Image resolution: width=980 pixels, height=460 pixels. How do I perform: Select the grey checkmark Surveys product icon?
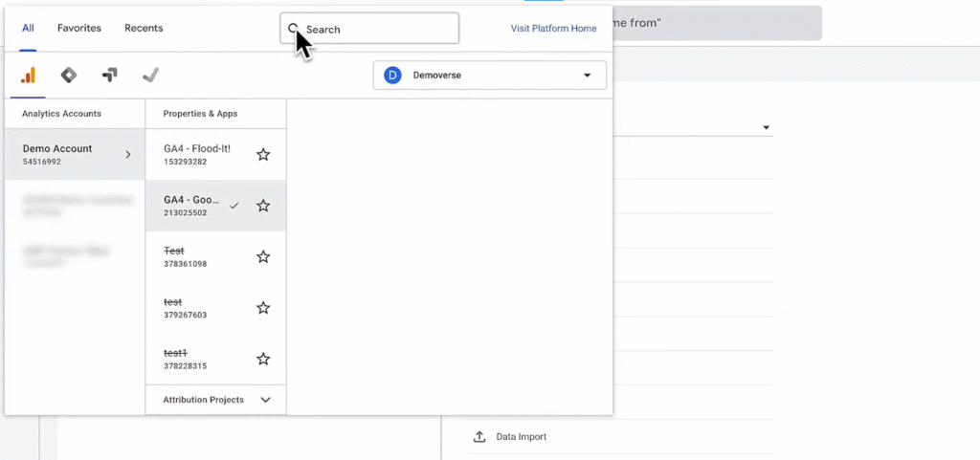(150, 76)
